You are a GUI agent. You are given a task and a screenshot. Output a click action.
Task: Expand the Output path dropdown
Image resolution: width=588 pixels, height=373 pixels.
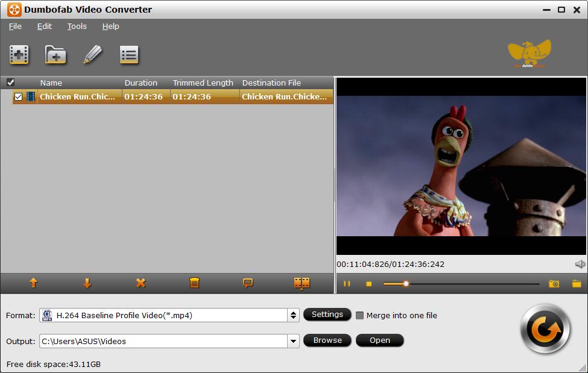point(293,341)
